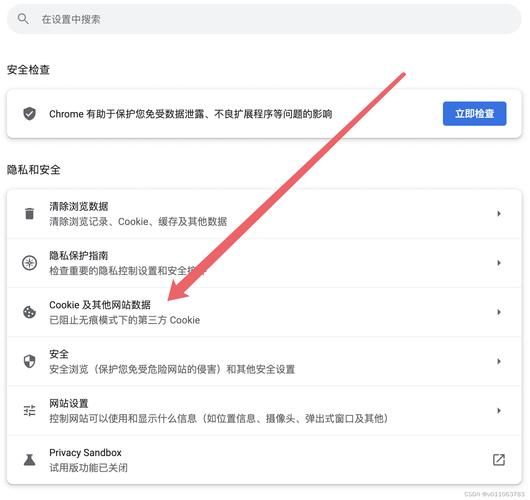
Task: Focus the settings search field
Action: [x=264, y=19]
